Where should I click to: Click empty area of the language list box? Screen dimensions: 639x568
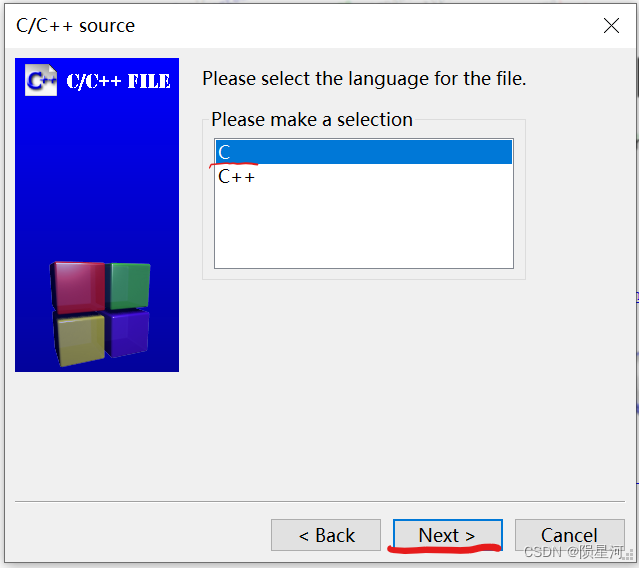(x=364, y=228)
